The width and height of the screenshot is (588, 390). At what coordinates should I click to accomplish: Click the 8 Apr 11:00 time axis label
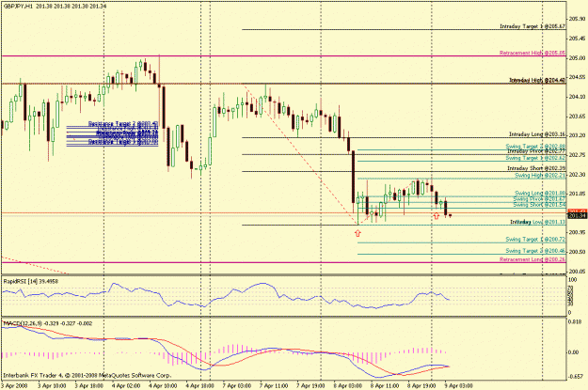pos(385,385)
